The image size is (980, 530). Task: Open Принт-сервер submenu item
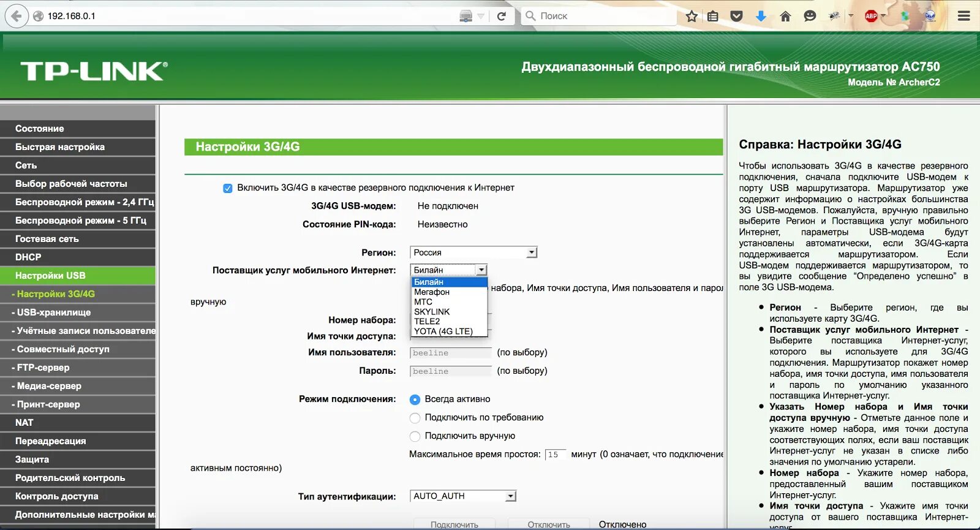[x=78, y=404]
